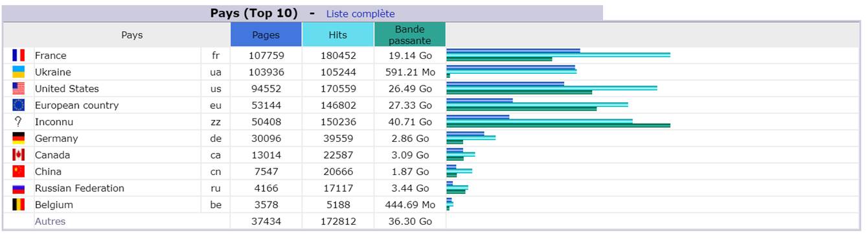This screenshot has width=868, height=243.
Task: Click the Canada flag icon
Action: 18,155
